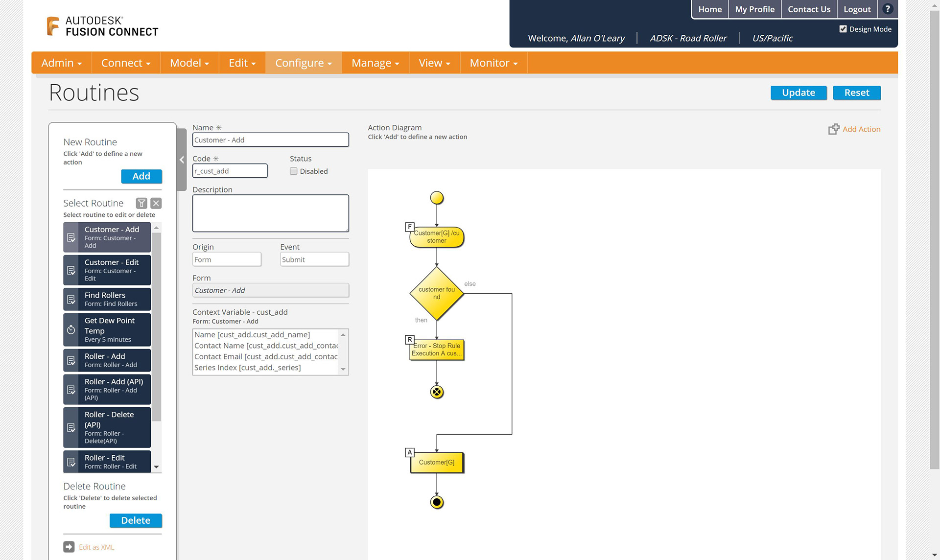Toggle the Design Mode checkbox
940x560 pixels.
(843, 29)
